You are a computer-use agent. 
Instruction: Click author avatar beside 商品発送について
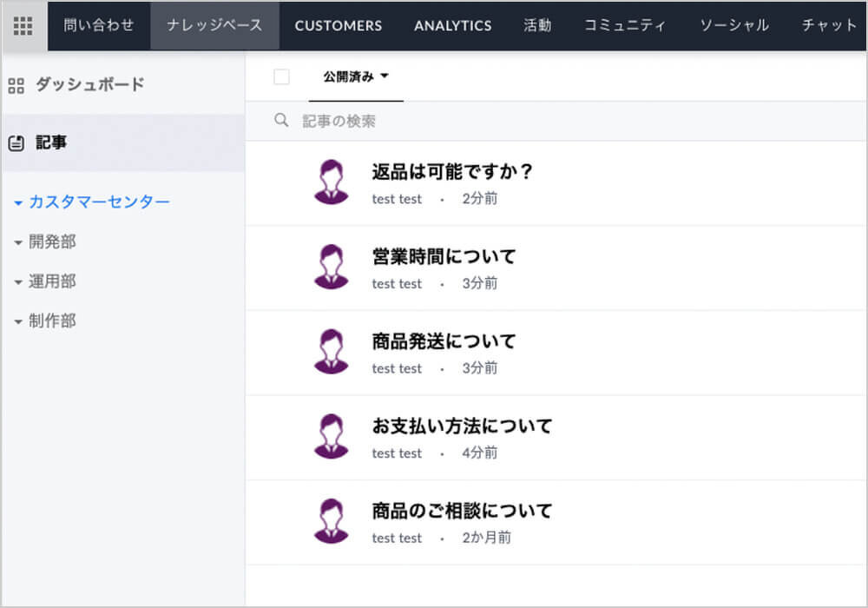[331, 352]
